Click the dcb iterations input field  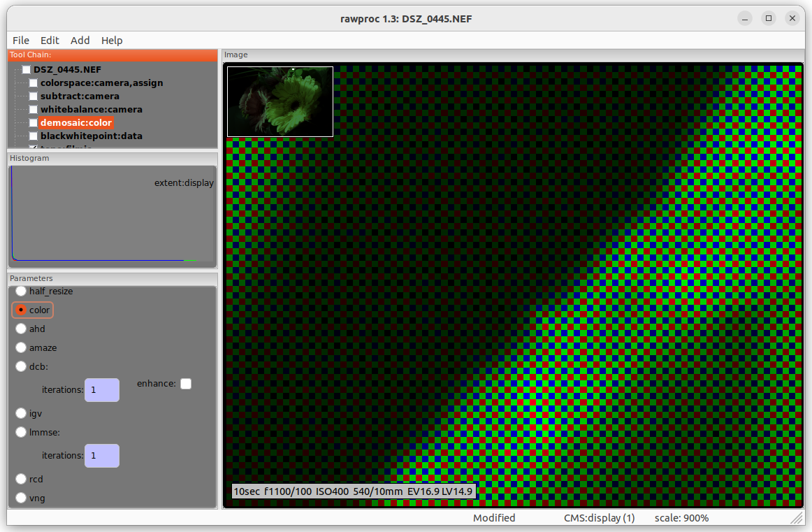point(102,390)
